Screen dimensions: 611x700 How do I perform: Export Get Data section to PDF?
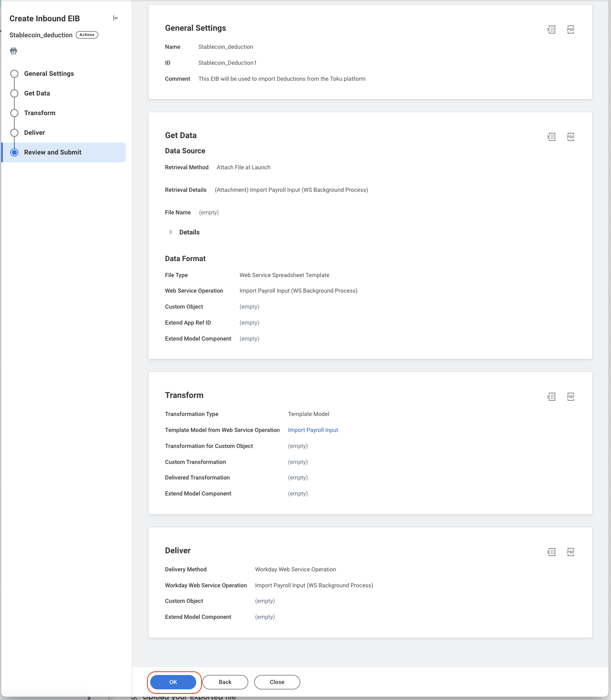[570, 137]
